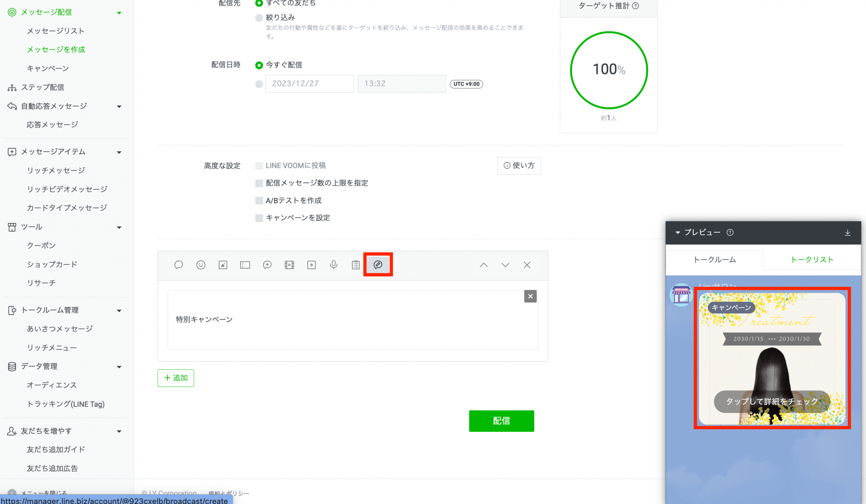Expand the ツール sidebar menu
The height and width of the screenshot is (504, 866).
[120, 227]
